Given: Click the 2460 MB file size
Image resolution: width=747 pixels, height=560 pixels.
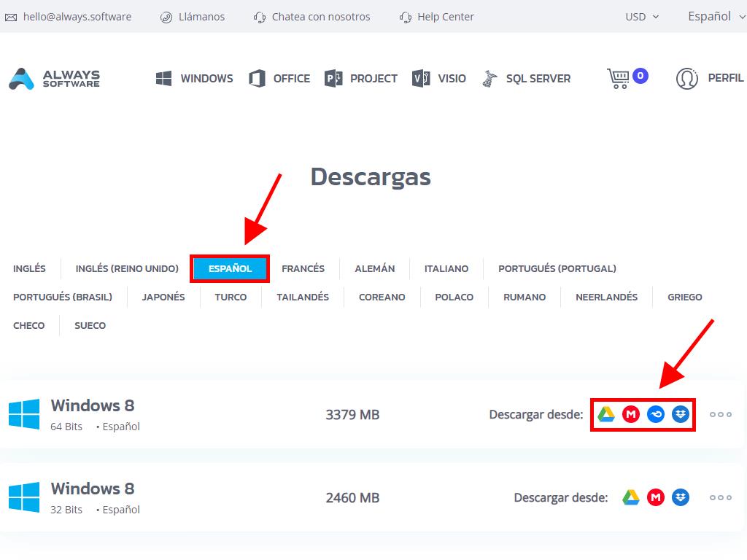Looking at the screenshot, I should [x=352, y=498].
